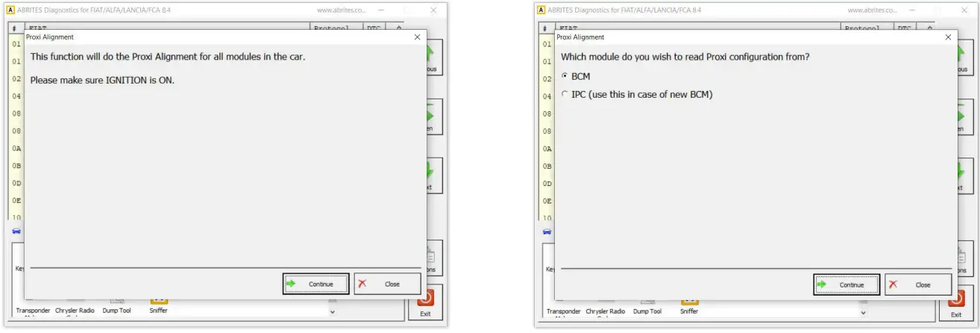The width and height of the screenshot is (980, 333).
Task: Select row 0E behind the module selection dialog
Action: [x=547, y=201]
